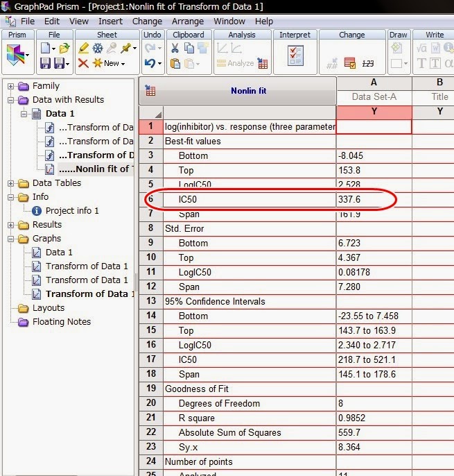Open the Arrange menu

(188, 22)
